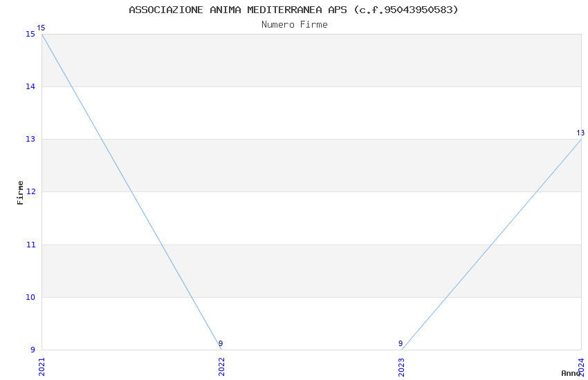Click the x-axis year label 2023
Image resolution: width=588 pixels, height=380 pixels.
coord(402,367)
